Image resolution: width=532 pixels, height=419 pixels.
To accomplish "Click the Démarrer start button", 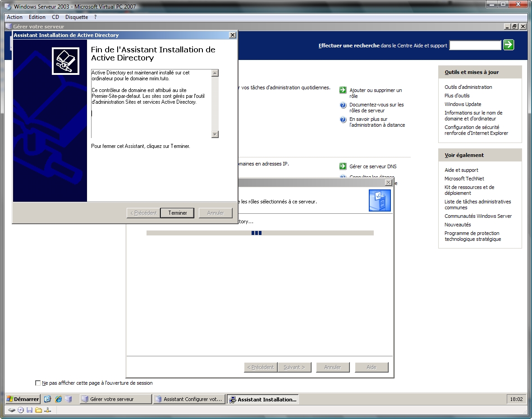I will coord(23,399).
